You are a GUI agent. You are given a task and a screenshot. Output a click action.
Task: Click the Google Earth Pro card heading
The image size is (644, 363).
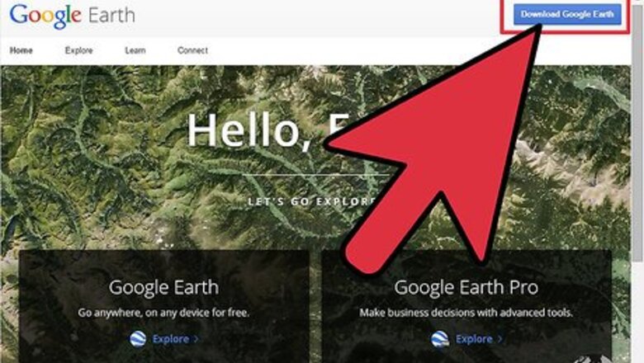(466, 288)
